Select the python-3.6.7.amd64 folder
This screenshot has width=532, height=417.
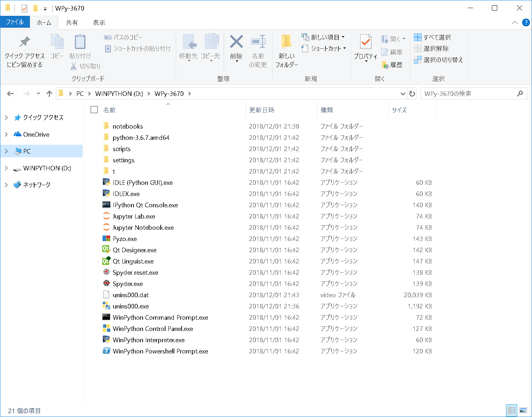point(141,137)
